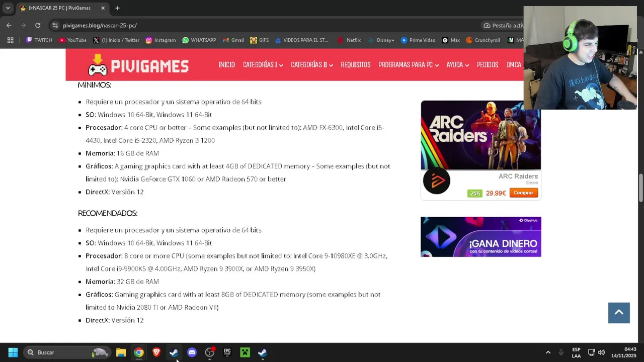Open the Max bookmark

pyautogui.click(x=451, y=40)
